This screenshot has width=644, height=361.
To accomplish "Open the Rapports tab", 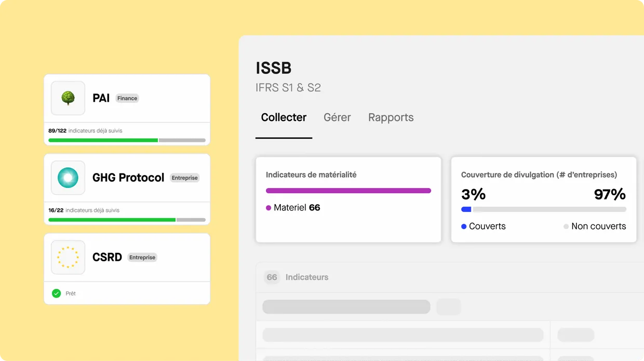I will click(x=391, y=117).
